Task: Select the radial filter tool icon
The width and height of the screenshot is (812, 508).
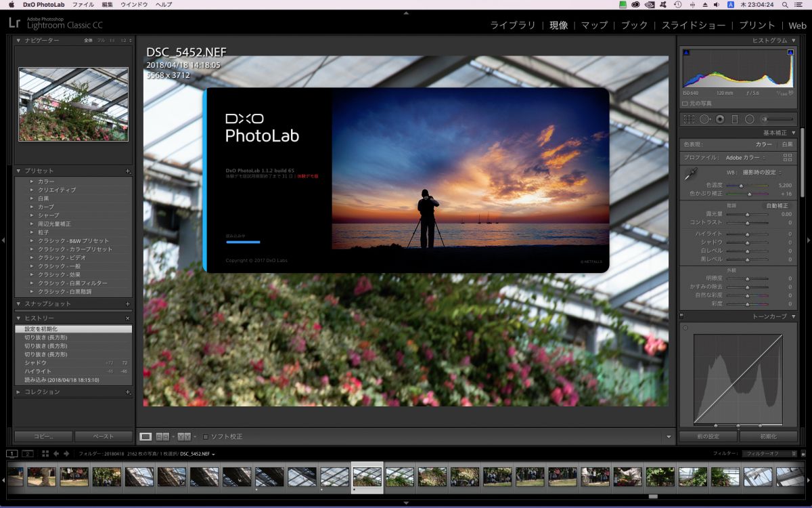Action: 750,119
